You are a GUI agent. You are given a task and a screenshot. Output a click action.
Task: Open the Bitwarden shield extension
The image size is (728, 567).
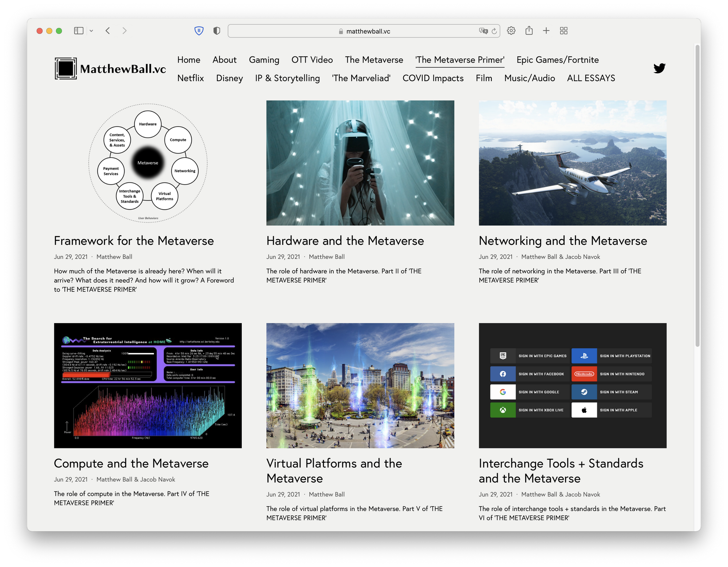199,31
